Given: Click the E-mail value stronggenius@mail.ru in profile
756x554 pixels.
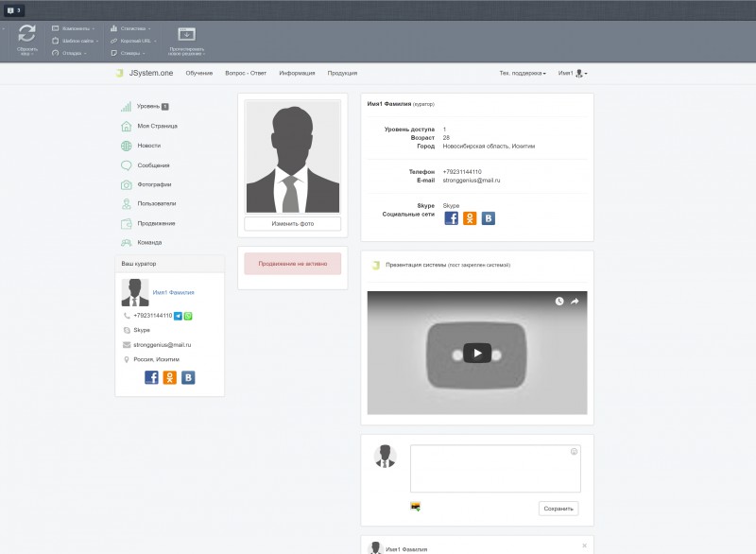Looking at the screenshot, I should 471,181.
